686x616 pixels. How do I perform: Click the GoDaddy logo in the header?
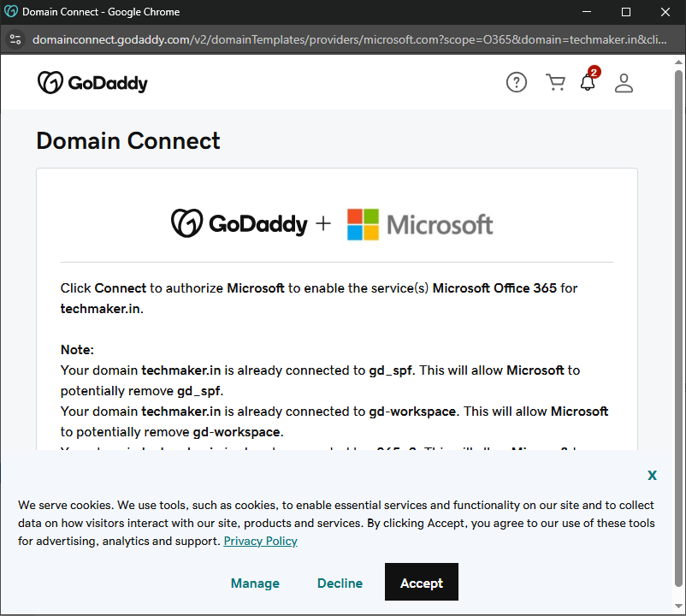coord(92,83)
